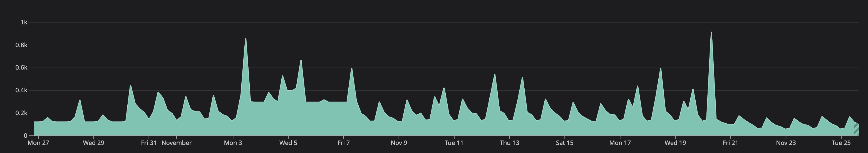This screenshot has height=153, width=868.
Task: Click the '0.6k' y-axis value label
Action: pos(21,68)
